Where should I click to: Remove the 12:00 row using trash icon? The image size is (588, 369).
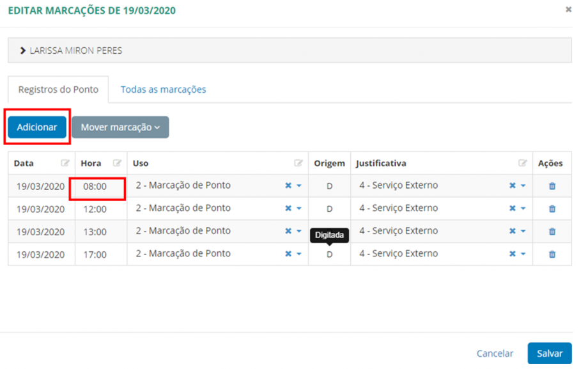552,208
